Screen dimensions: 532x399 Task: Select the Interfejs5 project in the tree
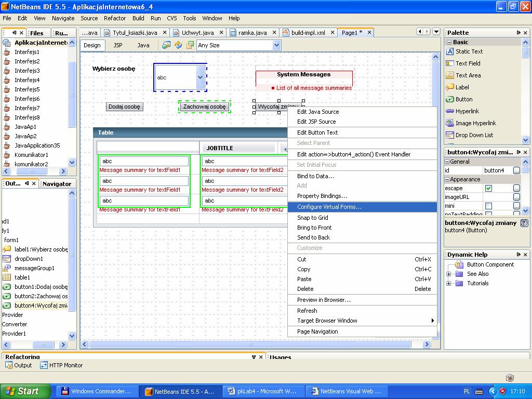[27, 89]
